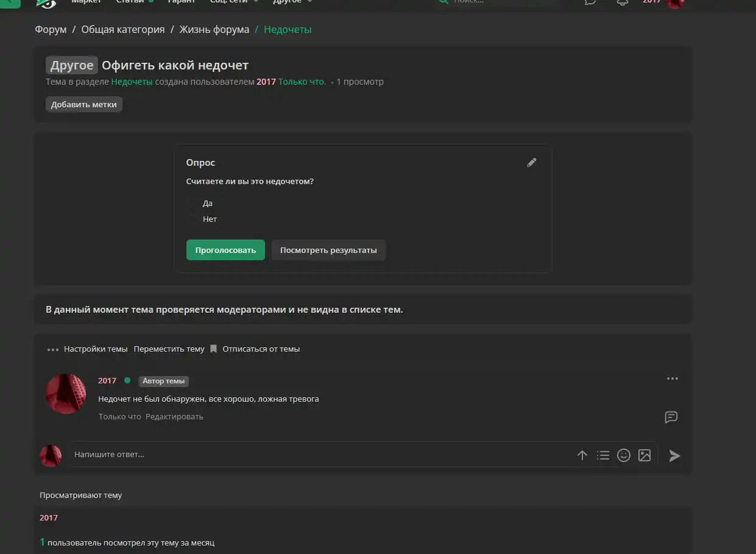This screenshot has width=756, height=554.
Task: Open the 'Соц. сети' dropdown in the navbar
Action: [234, 2]
